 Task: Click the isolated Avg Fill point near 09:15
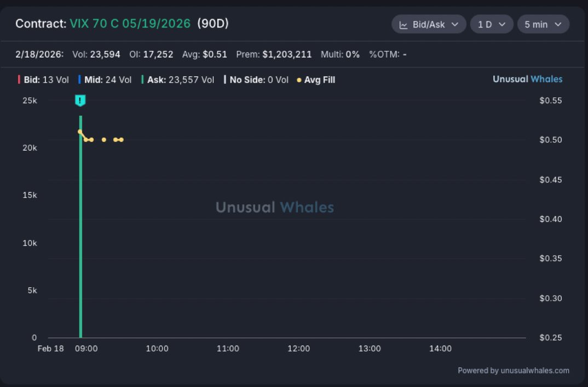(x=104, y=140)
